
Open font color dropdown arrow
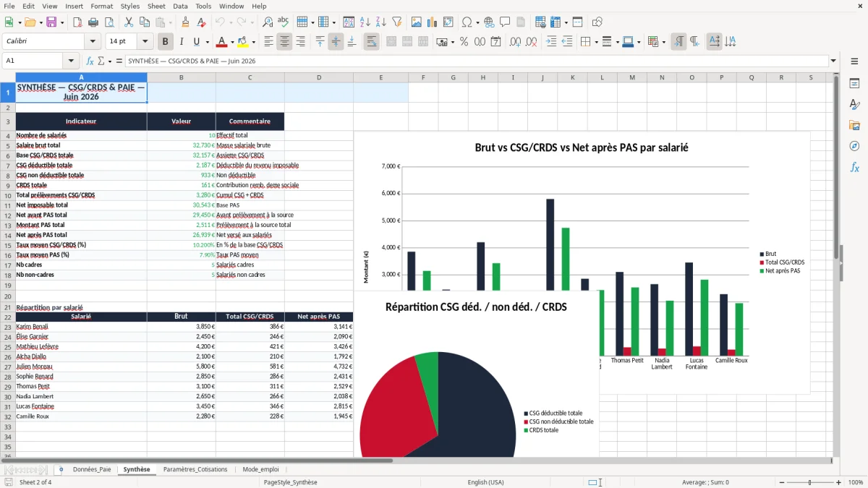pyautogui.click(x=231, y=42)
